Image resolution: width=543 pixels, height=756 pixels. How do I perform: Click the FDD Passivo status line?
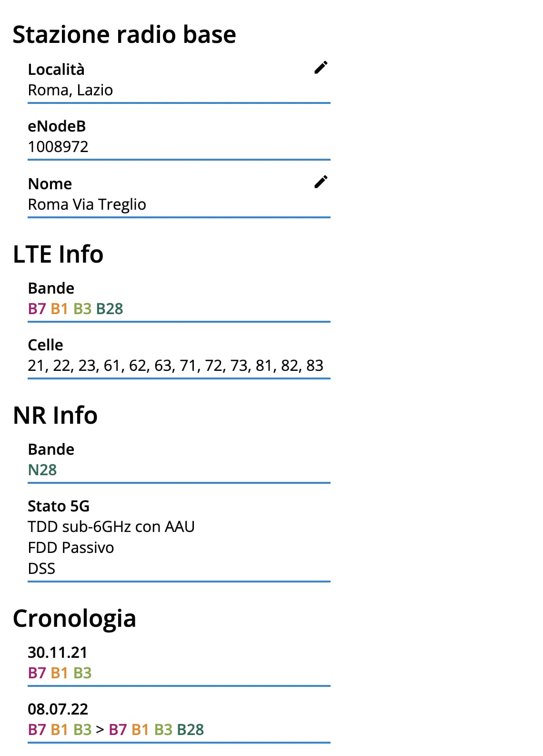[x=71, y=548]
